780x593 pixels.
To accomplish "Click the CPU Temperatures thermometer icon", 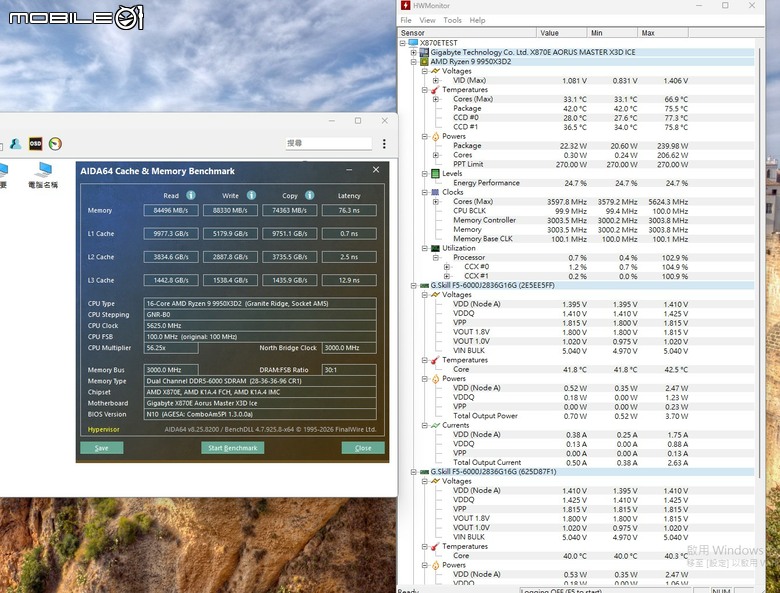I will tap(435, 90).
